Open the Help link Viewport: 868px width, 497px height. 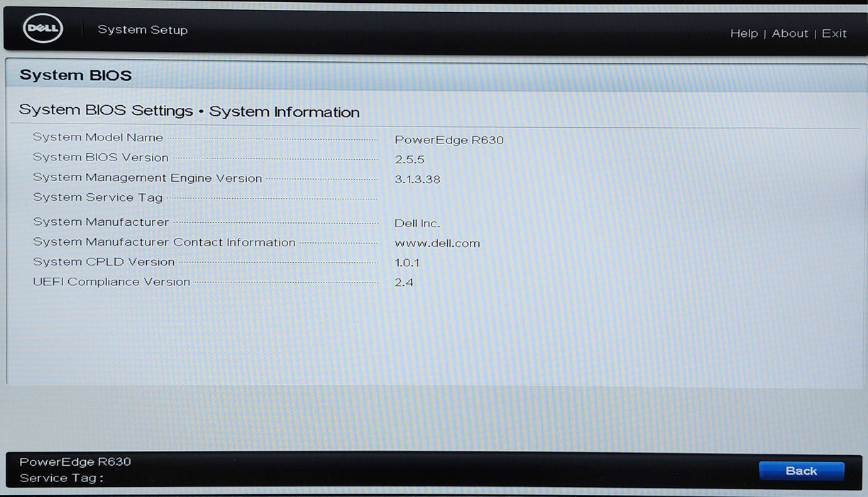pyautogui.click(x=744, y=33)
